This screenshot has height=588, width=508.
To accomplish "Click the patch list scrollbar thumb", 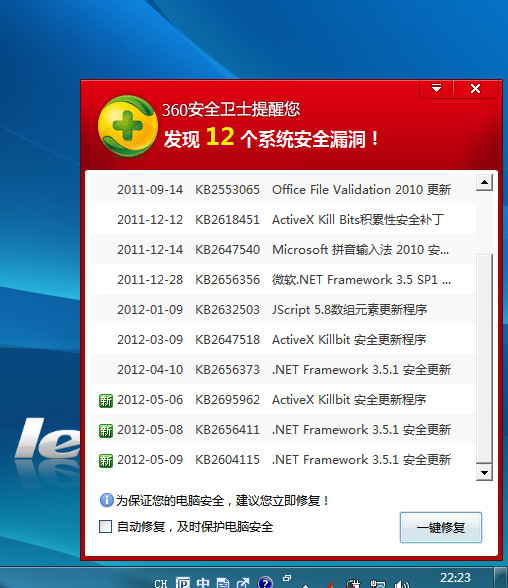I will pyautogui.click(x=484, y=358).
